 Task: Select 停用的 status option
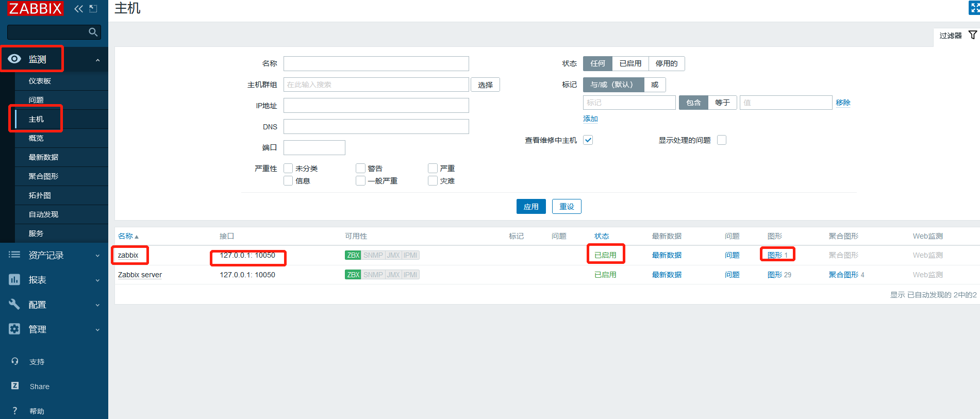coord(667,63)
